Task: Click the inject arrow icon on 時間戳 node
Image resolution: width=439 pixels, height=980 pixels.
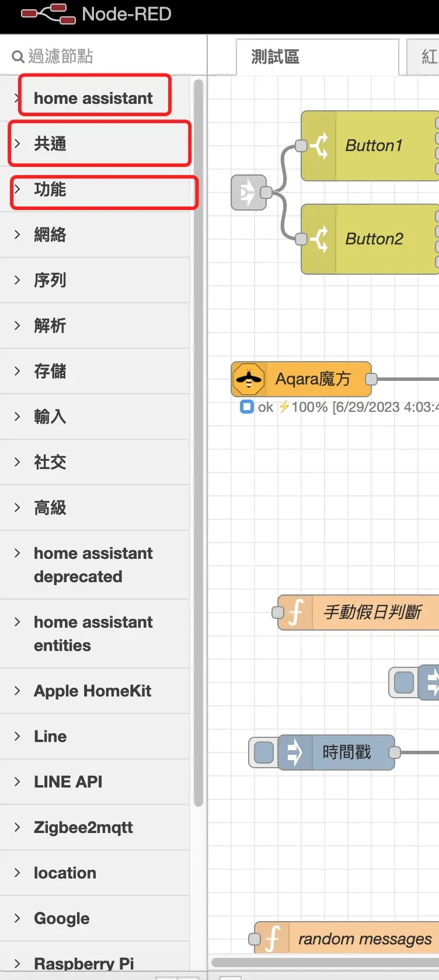Action: (295, 752)
